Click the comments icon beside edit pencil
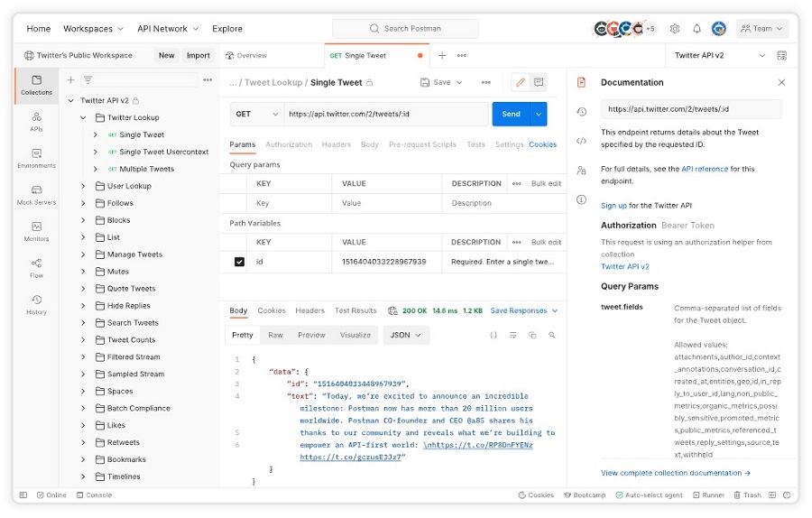This screenshot has width=812, height=518. click(x=539, y=82)
